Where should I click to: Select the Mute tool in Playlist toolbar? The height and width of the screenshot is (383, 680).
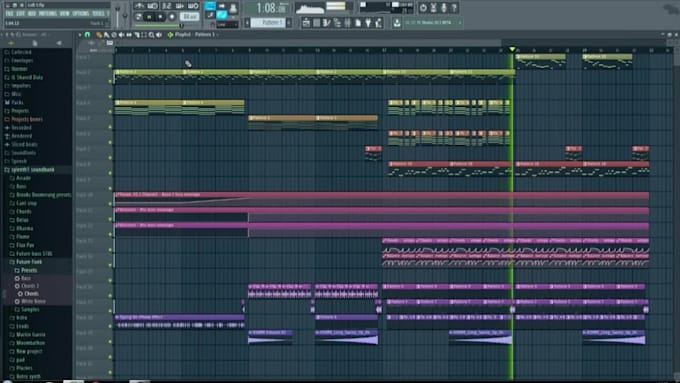(x=121, y=35)
